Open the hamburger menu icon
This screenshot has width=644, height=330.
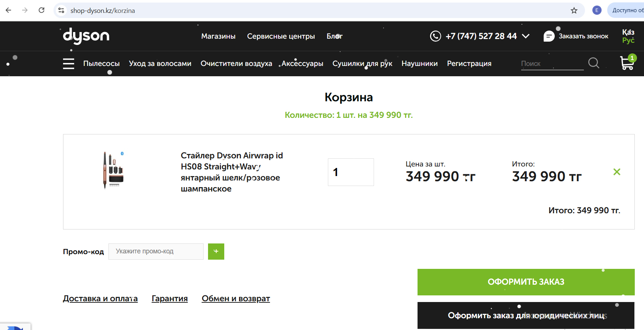click(69, 64)
